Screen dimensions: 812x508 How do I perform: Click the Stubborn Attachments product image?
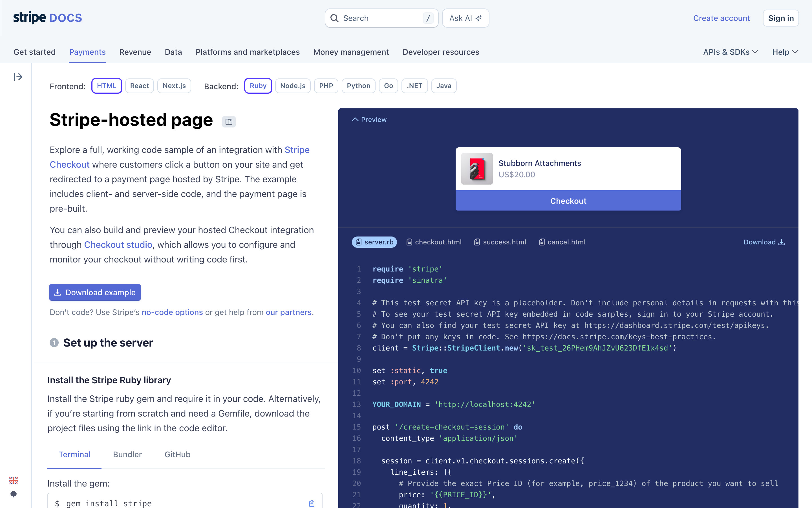coord(477,169)
